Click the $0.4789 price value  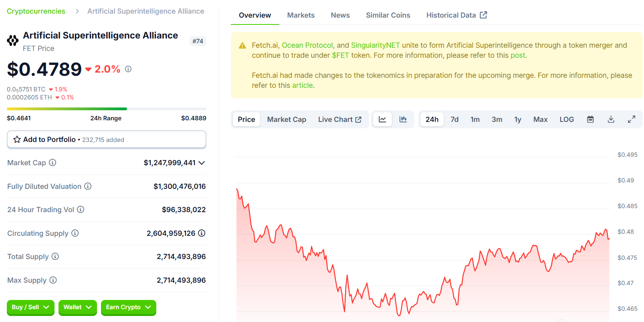(44, 69)
